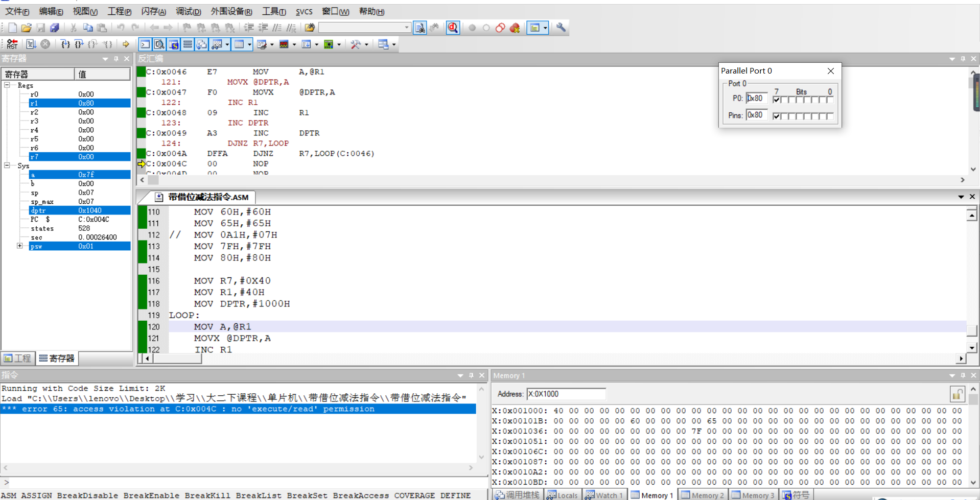The width and height of the screenshot is (980, 500).
Task: Click the P0 value input field
Action: [757, 98]
